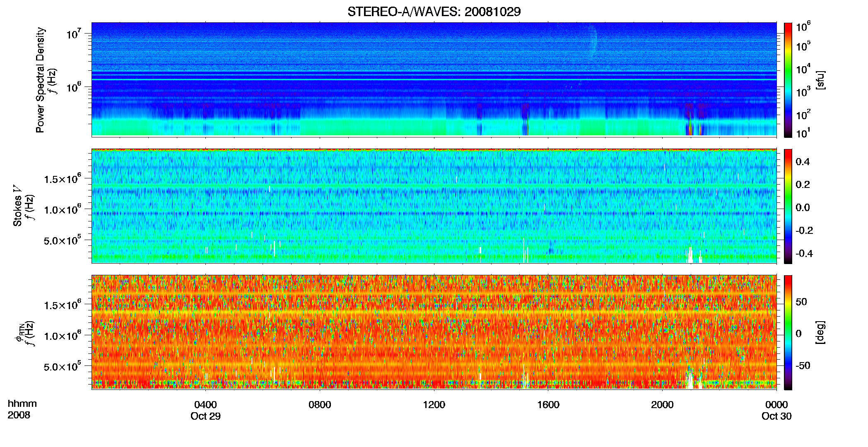Click the 5.0×10^5 tick in the φ RTN panel

point(62,366)
